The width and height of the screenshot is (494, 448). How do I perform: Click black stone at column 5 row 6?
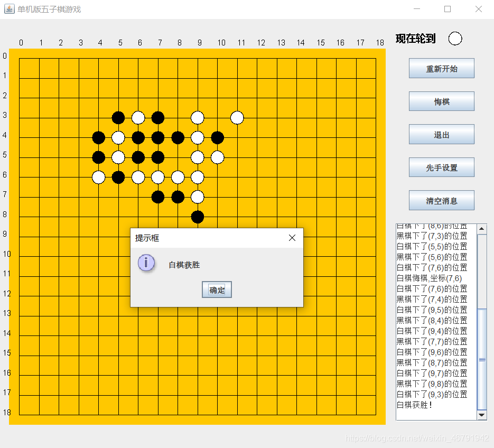point(118,178)
